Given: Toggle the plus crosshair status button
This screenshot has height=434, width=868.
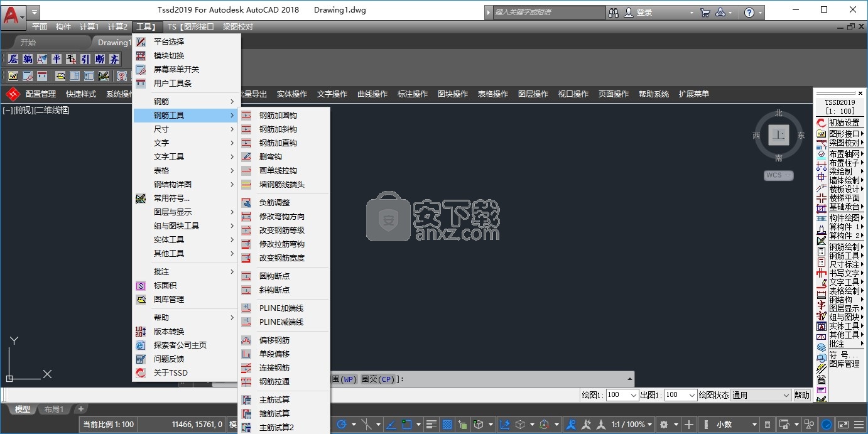Looking at the screenshot, I should 689,425.
